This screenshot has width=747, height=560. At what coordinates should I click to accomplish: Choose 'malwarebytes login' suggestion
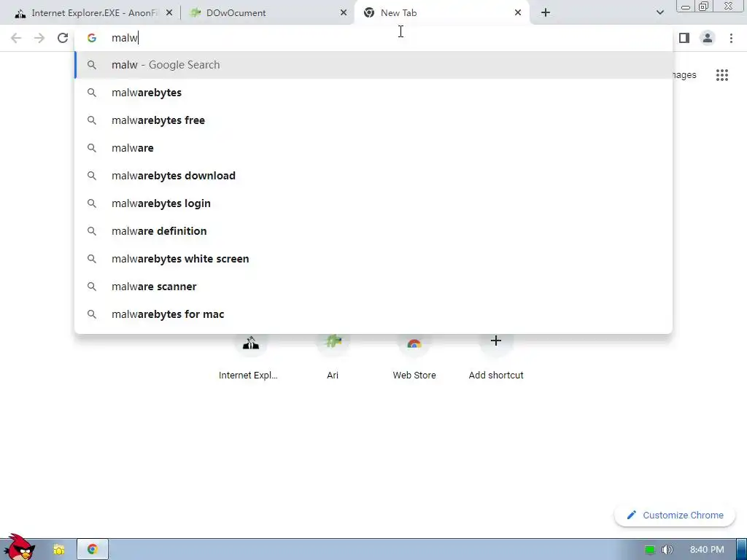click(x=373, y=203)
